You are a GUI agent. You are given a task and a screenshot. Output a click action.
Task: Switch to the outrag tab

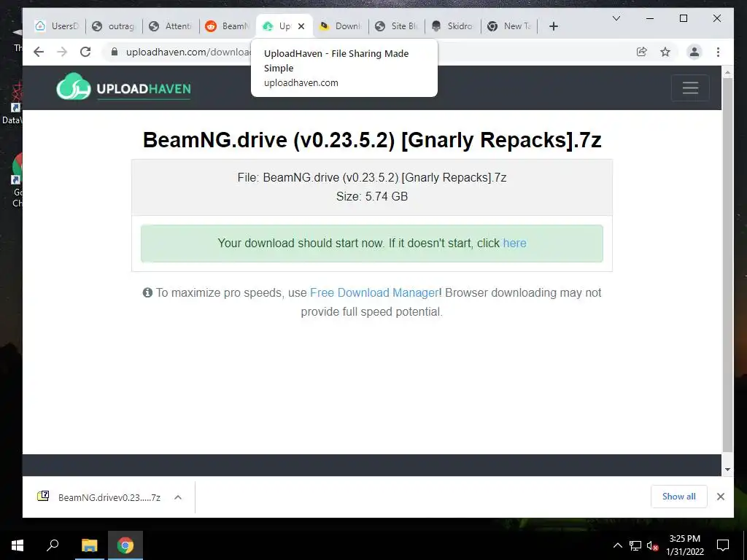(x=114, y=26)
